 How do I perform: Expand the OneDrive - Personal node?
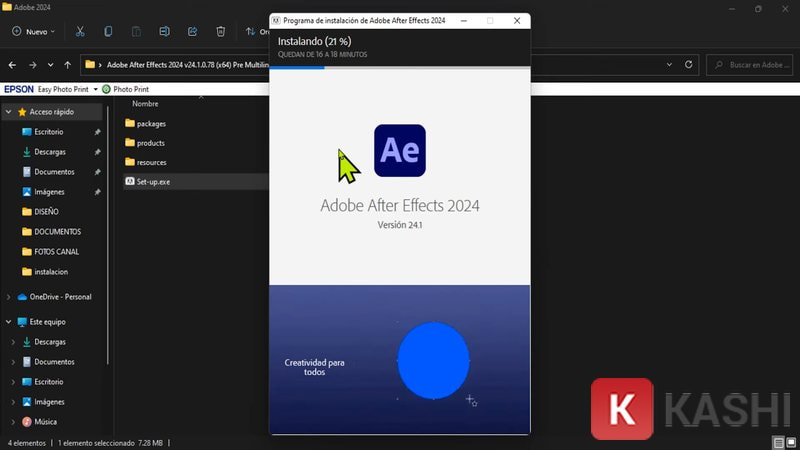(9, 297)
